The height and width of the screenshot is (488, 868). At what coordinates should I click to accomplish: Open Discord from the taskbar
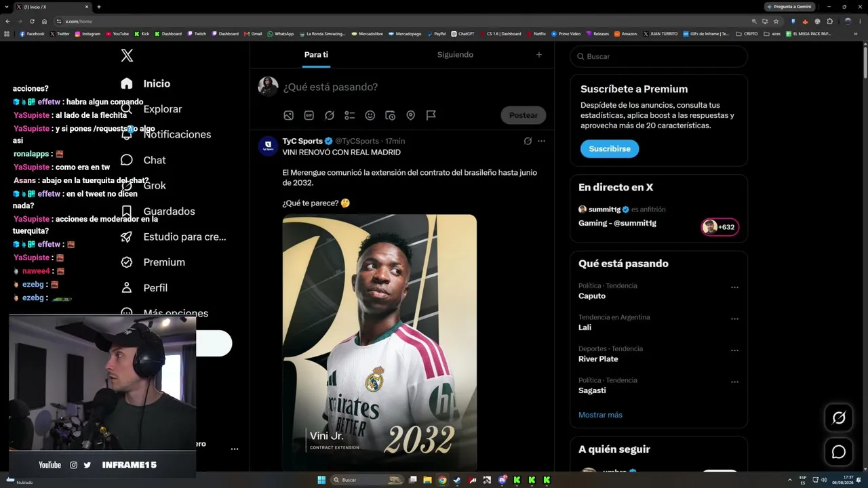pos(502,480)
